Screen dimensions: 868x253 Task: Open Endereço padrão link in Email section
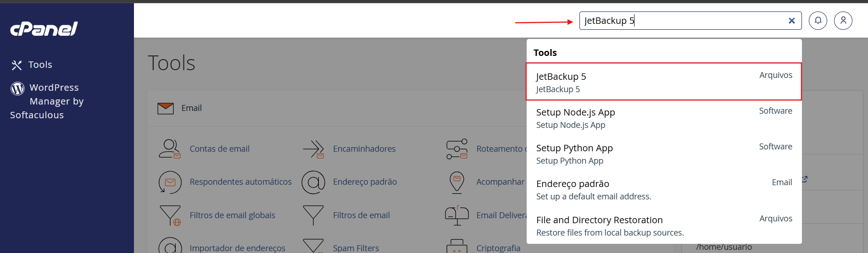[x=365, y=182]
